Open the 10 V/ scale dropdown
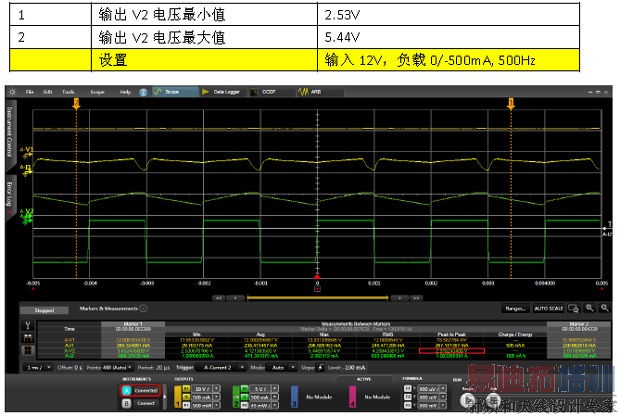The height and width of the screenshot is (416, 620). click(x=216, y=389)
